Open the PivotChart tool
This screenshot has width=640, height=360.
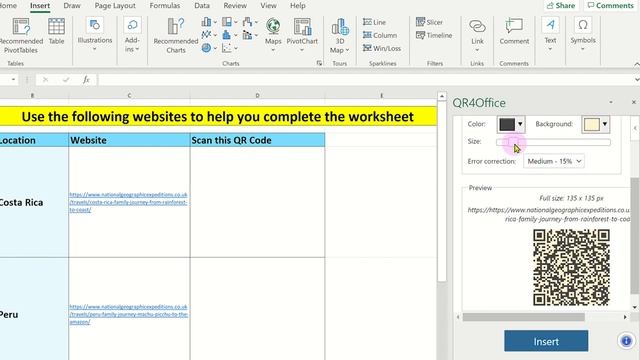[x=302, y=35]
